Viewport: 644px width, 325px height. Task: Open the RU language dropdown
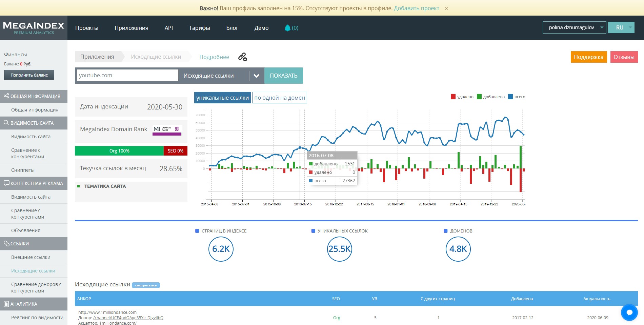pos(621,27)
